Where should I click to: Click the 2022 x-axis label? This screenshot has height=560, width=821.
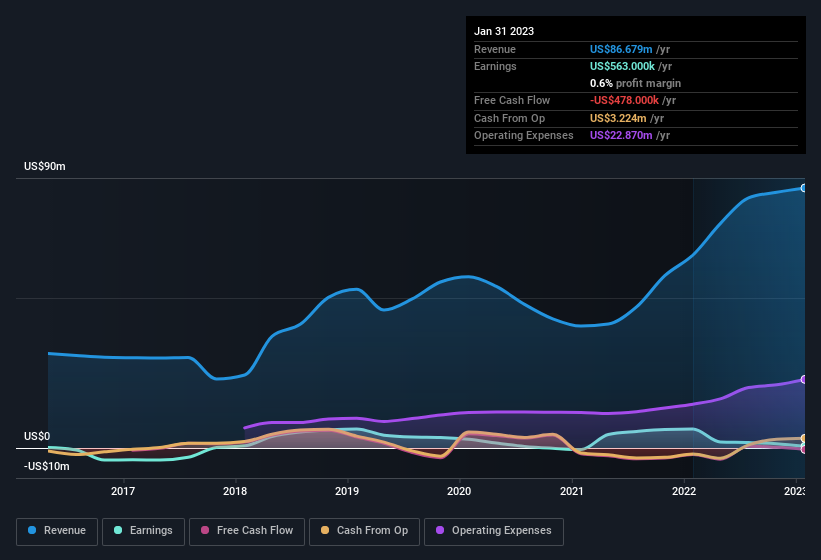[x=684, y=491]
